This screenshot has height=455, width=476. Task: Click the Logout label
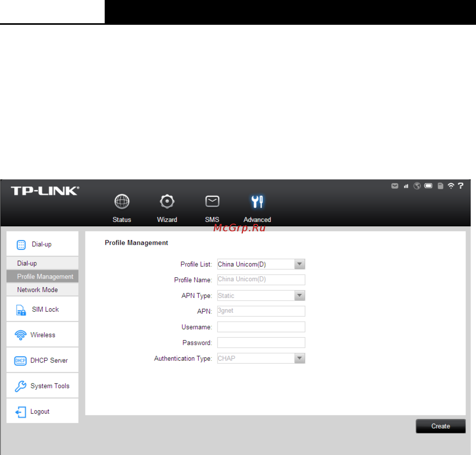pos(40,411)
